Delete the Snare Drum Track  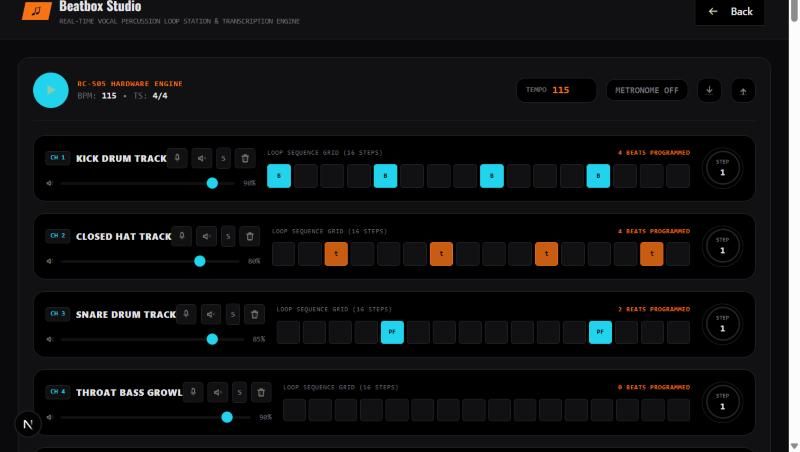254,314
